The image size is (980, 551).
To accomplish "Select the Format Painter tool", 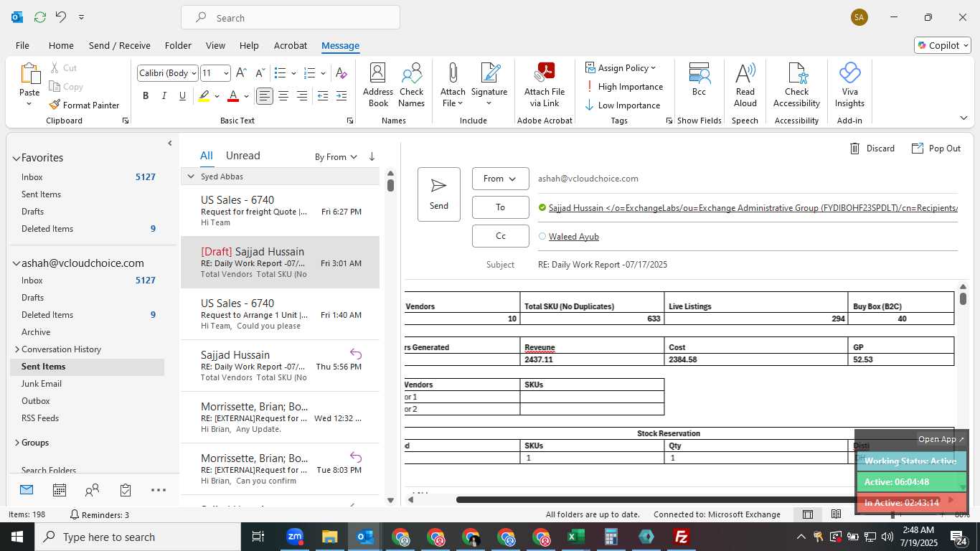I will coord(84,105).
